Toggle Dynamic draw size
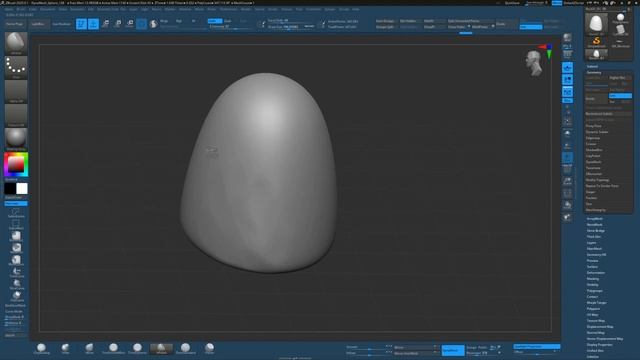The width and height of the screenshot is (640, 360). (x=309, y=27)
